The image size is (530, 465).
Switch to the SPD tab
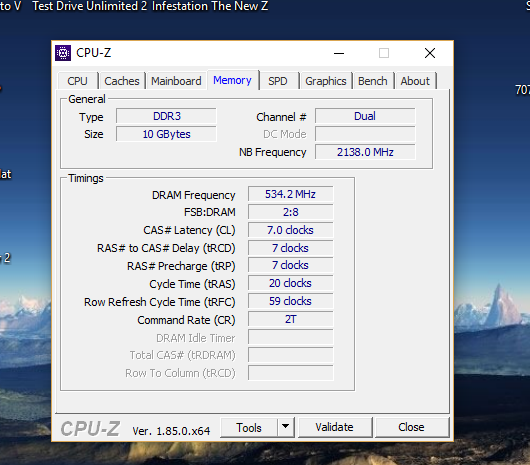(x=278, y=81)
